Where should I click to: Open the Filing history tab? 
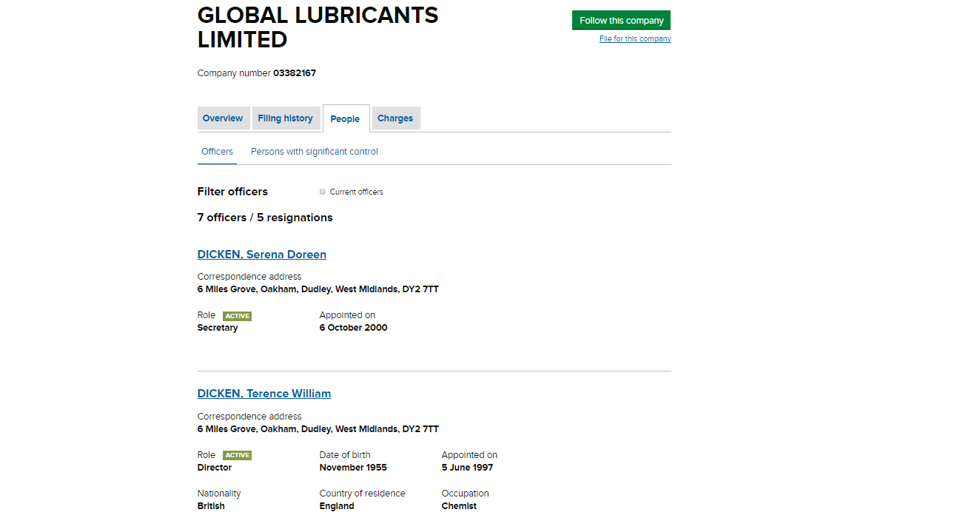pyautogui.click(x=285, y=118)
